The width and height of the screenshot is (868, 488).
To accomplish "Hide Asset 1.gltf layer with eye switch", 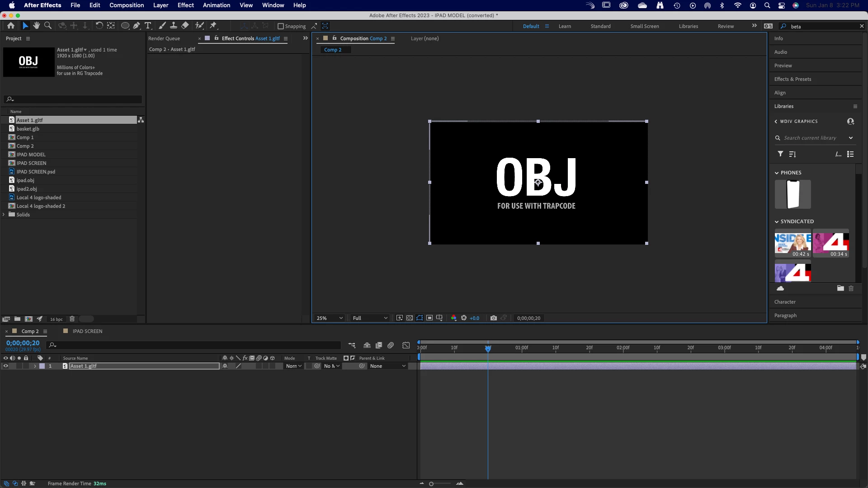I will tap(5, 366).
